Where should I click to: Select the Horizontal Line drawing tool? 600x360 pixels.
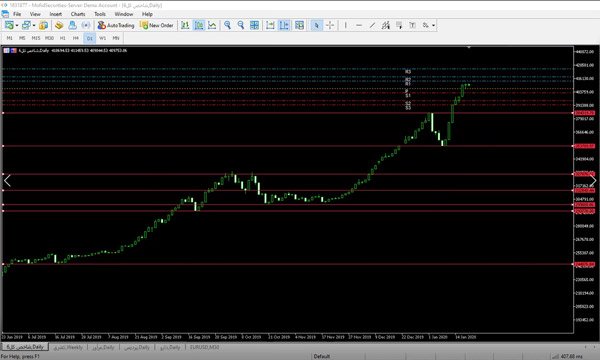click(359, 25)
